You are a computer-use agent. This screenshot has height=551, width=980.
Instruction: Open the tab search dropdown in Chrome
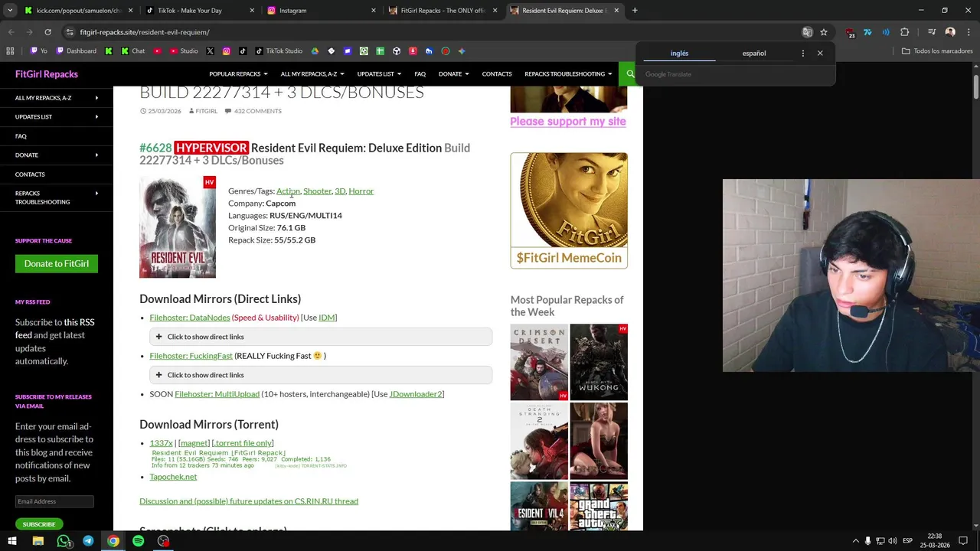[11, 11]
